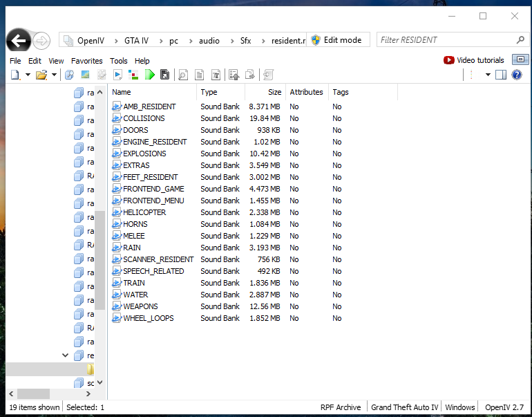Click the back navigation arrow
This screenshot has height=417, width=532.
(x=19, y=41)
